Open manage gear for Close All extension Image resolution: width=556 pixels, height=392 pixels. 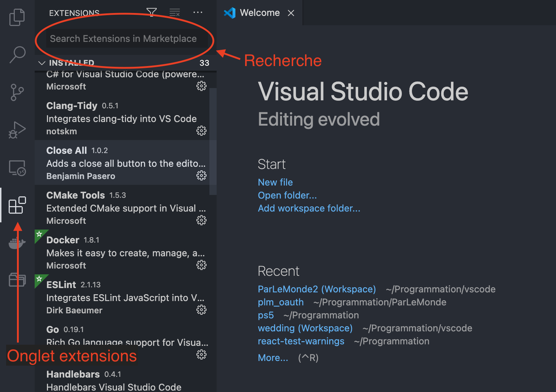201,175
